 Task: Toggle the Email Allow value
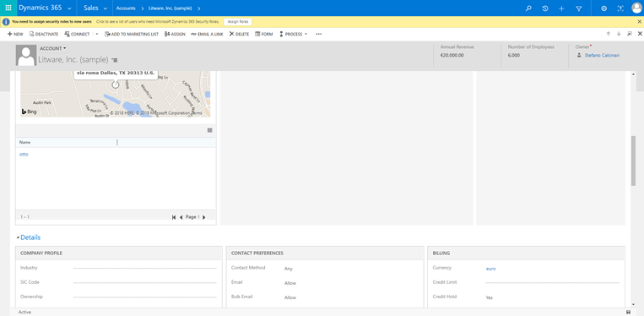tap(290, 283)
